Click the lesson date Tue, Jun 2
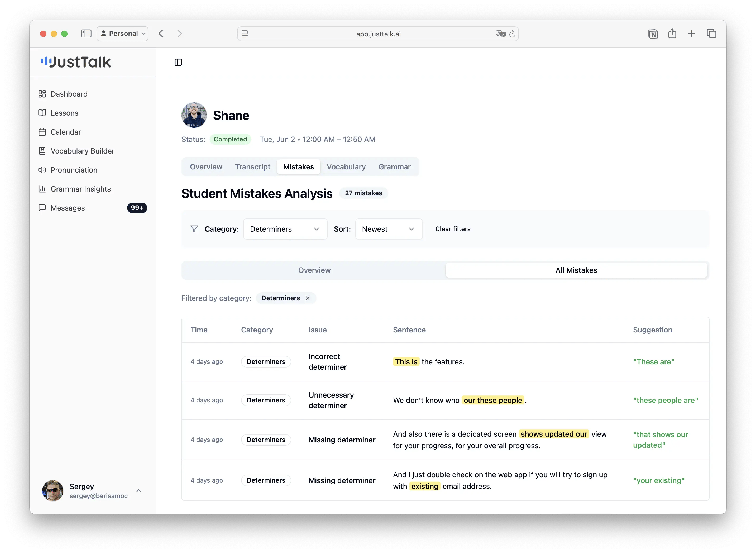The width and height of the screenshot is (756, 553). tap(277, 139)
